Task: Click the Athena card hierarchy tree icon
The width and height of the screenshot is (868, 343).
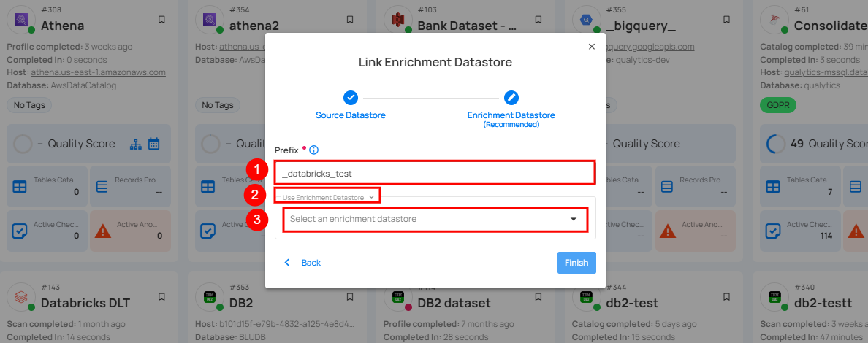Action: tap(137, 144)
